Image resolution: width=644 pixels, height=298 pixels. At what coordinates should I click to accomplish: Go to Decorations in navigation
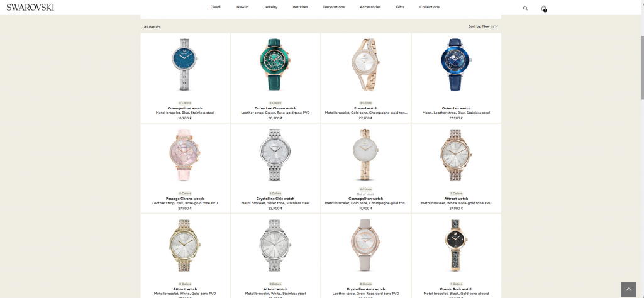click(334, 7)
